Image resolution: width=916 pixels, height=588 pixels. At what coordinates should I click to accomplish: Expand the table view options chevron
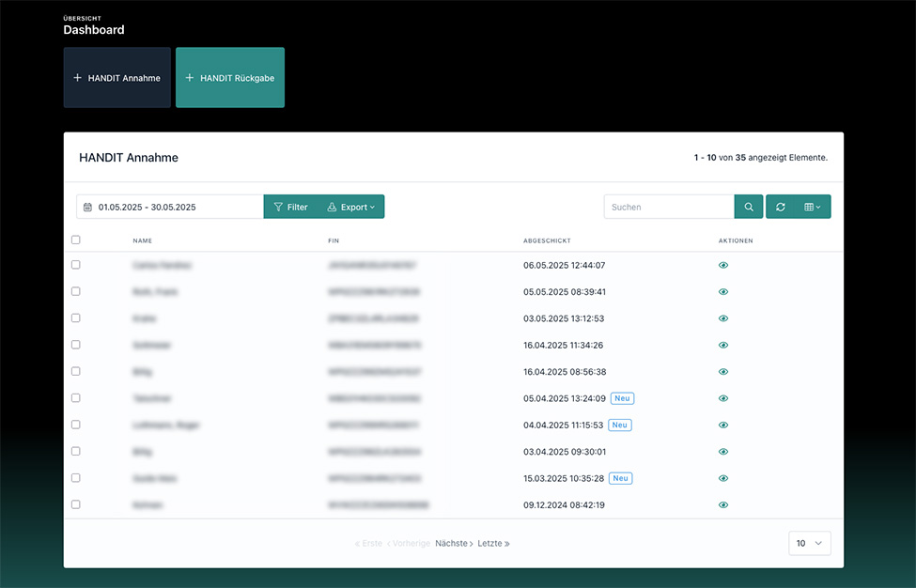pos(819,206)
